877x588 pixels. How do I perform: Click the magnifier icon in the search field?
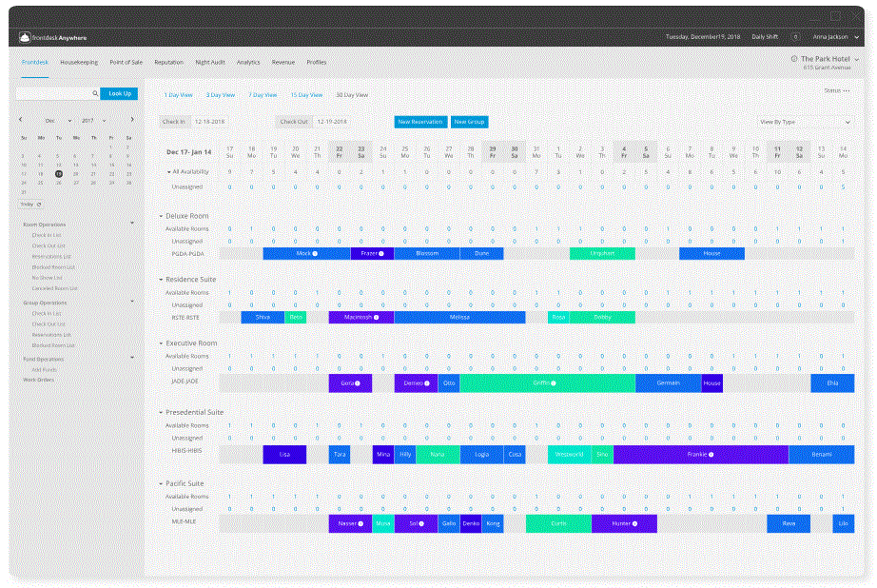point(95,94)
